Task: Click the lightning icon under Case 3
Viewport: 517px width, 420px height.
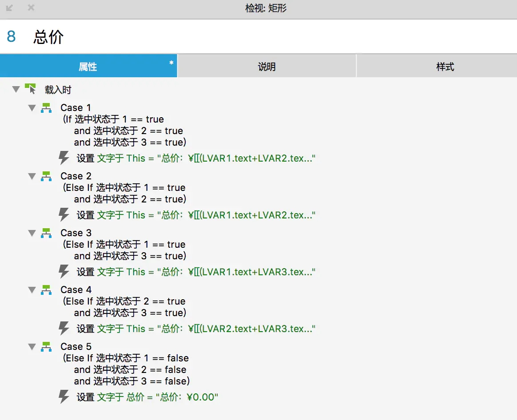Action: (x=64, y=272)
